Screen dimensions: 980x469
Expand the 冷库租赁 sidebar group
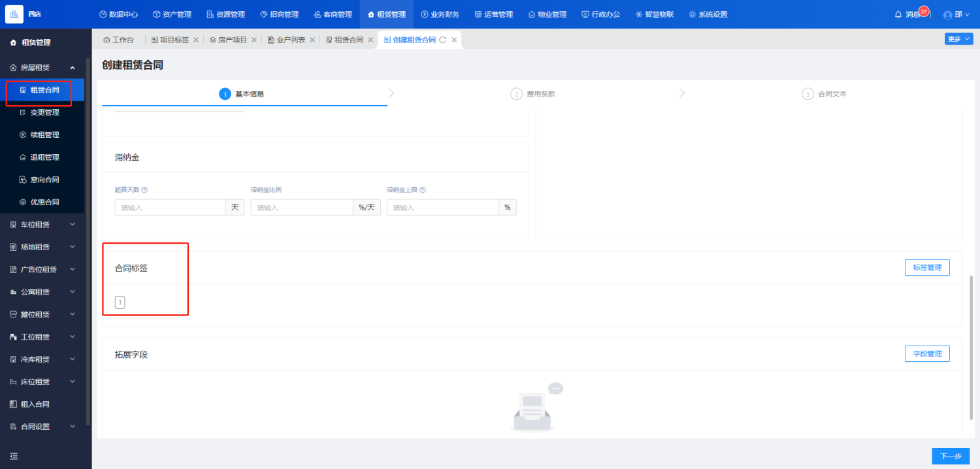pos(42,359)
